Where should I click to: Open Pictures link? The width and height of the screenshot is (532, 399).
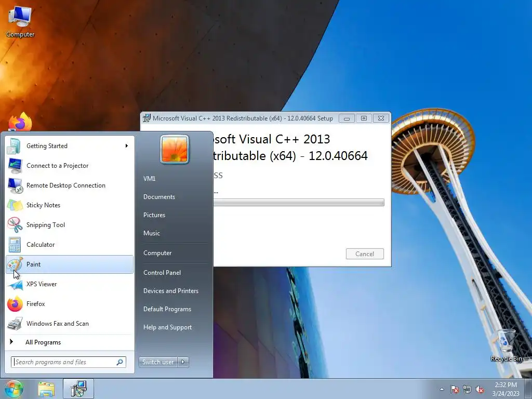(x=154, y=215)
